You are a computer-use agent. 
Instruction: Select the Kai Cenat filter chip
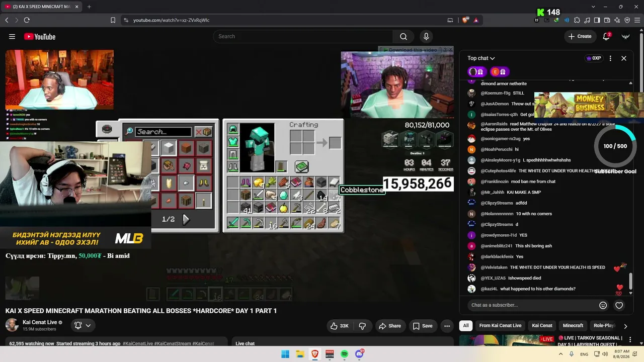pyautogui.click(x=542, y=326)
